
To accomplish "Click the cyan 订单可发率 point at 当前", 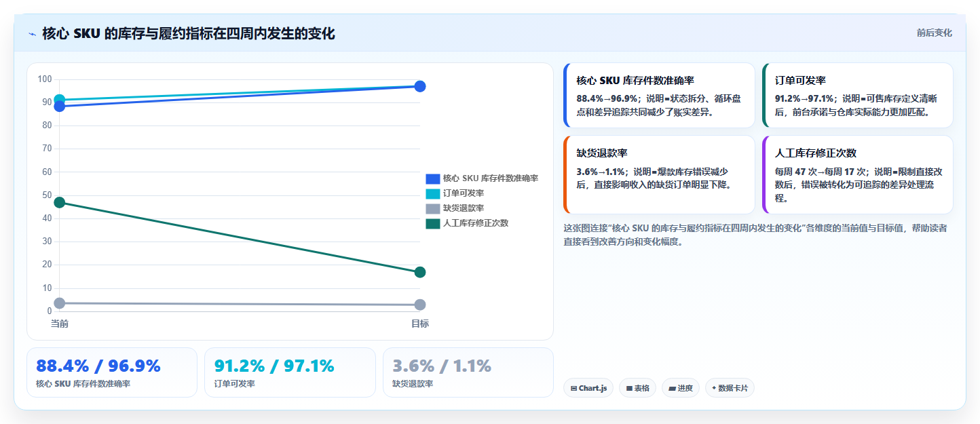I will click(x=60, y=99).
